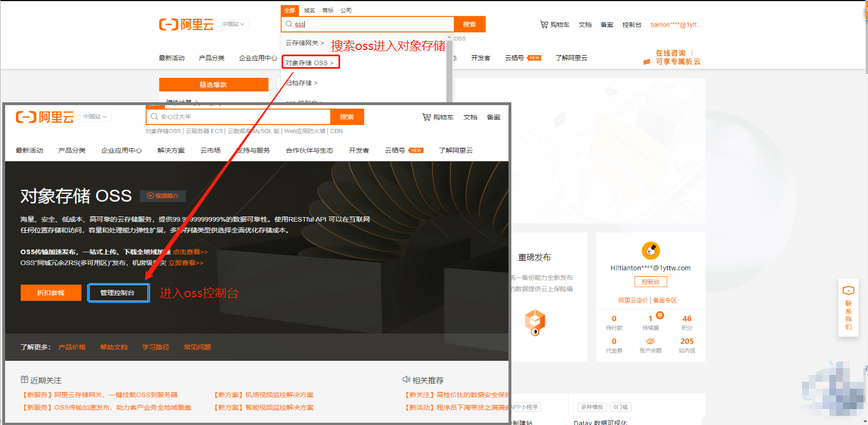Click the 搜索 button on the OSS page
This screenshot has height=425, width=868.
pos(347,116)
